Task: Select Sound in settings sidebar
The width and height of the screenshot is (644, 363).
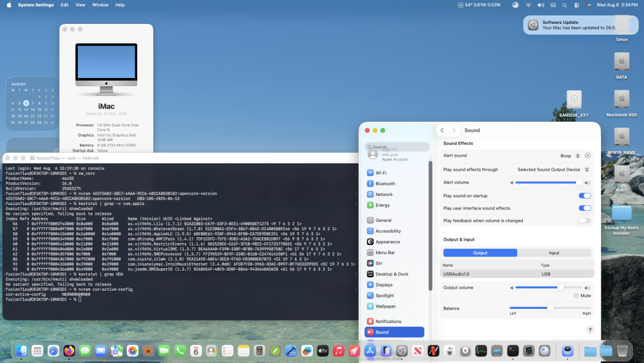Action: 394,332
